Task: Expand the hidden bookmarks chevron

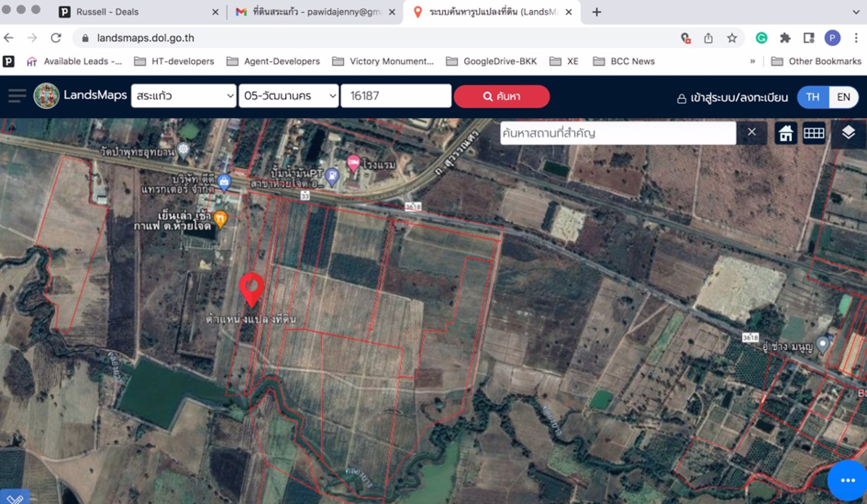Action: 752,61
